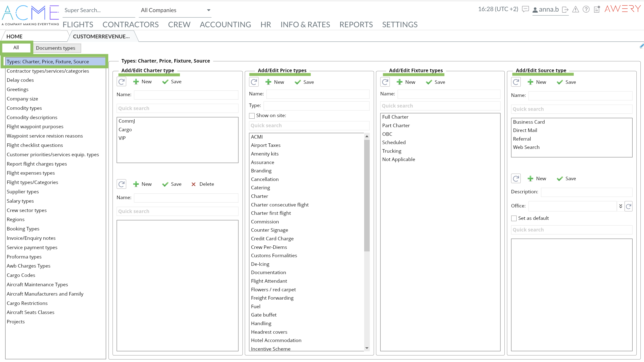644x362 pixels.
Task: Open the help question mark icon
Action: pyautogui.click(x=586, y=10)
